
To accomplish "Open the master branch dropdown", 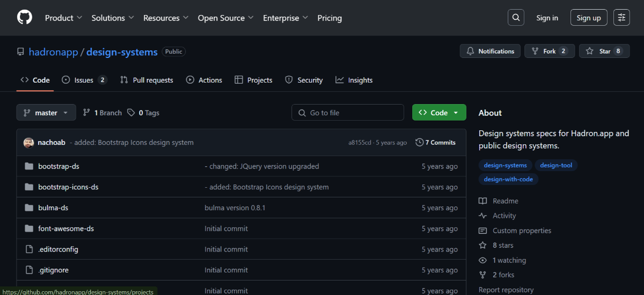I will click(x=46, y=113).
